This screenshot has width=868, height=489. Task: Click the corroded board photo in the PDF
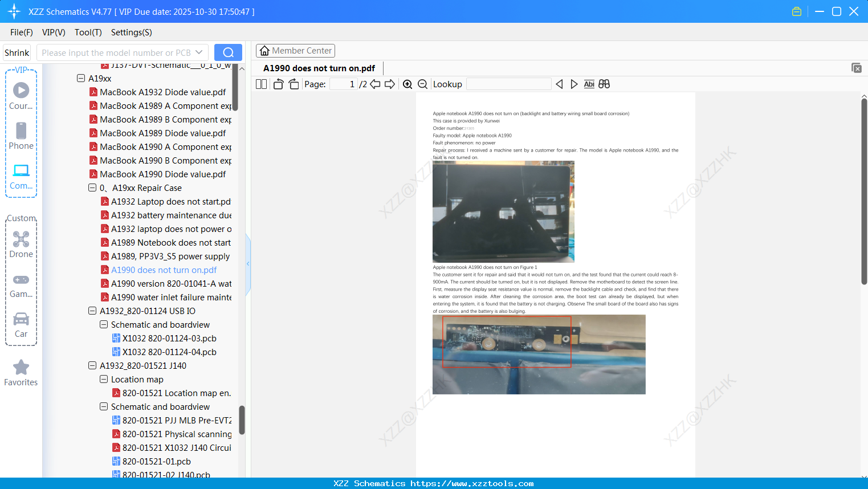(539, 354)
